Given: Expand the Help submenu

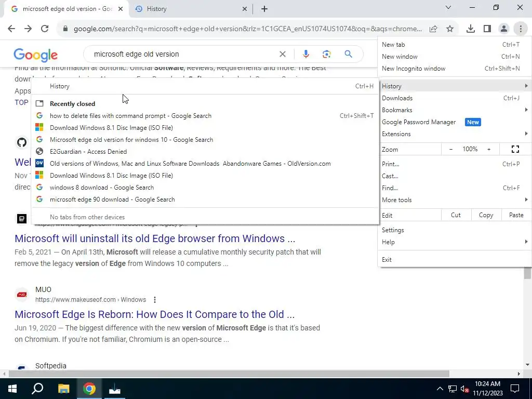Looking at the screenshot, I should pyautogui.click(x=455, y=242).
